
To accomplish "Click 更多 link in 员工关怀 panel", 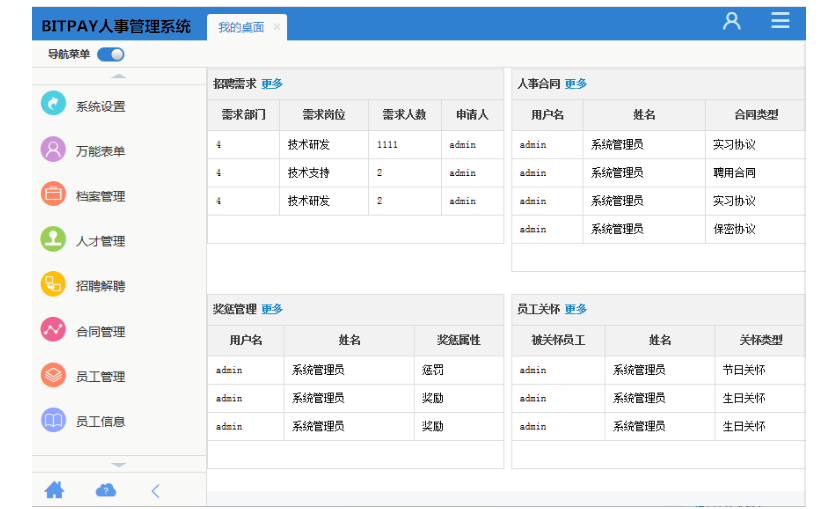I will tap(576, 309).
